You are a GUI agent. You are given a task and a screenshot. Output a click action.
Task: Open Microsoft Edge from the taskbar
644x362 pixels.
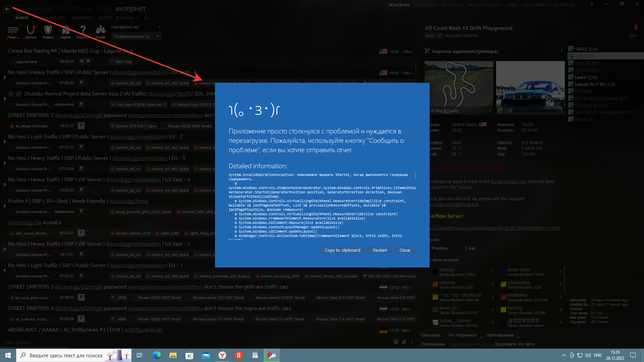point(157,355)
